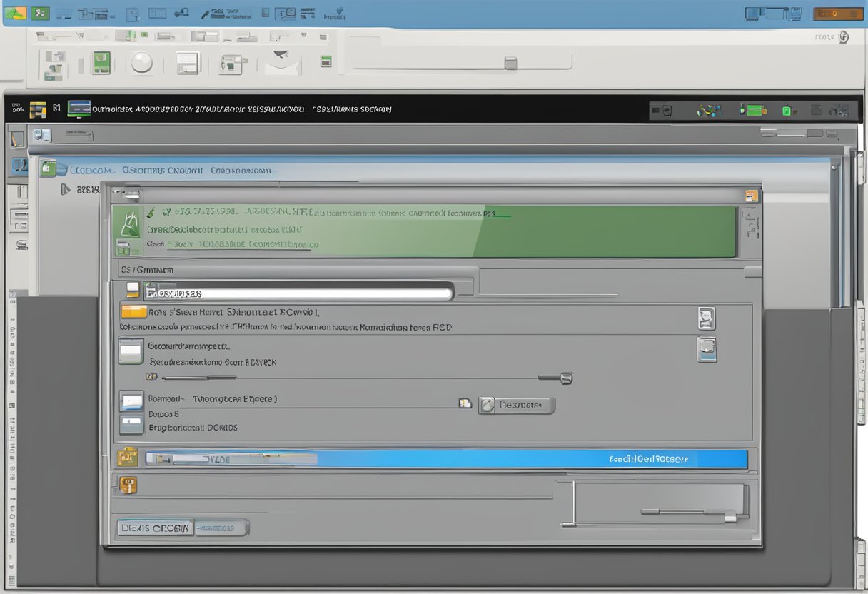Click the document icon right of first list row
The image size is (868, 594).
(706, 318)
